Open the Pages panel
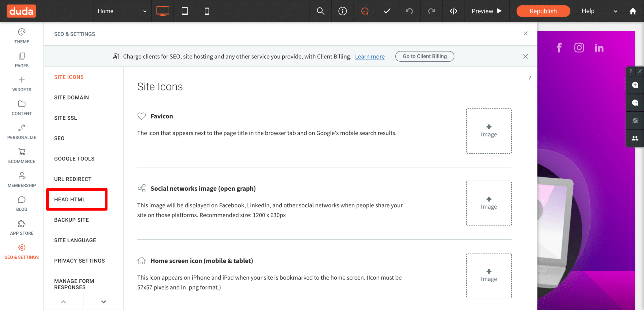This screenshot has height=310, width=644. (22, 60)
